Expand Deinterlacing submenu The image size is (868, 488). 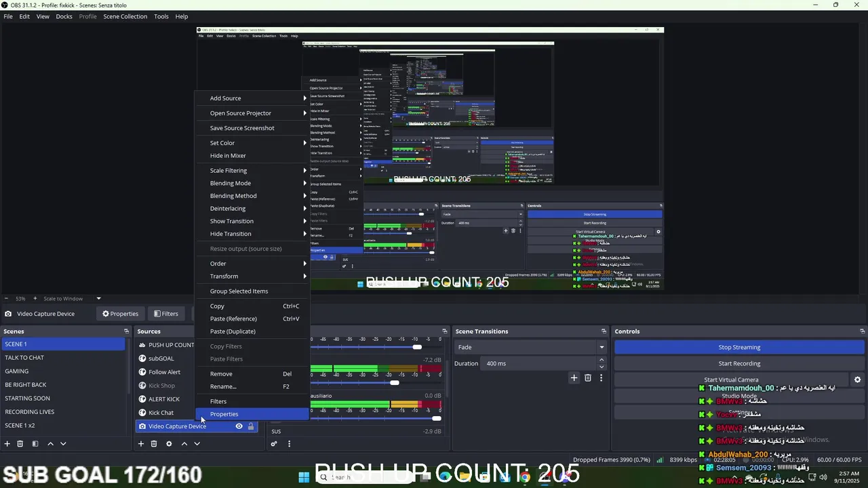coord(252,209)
